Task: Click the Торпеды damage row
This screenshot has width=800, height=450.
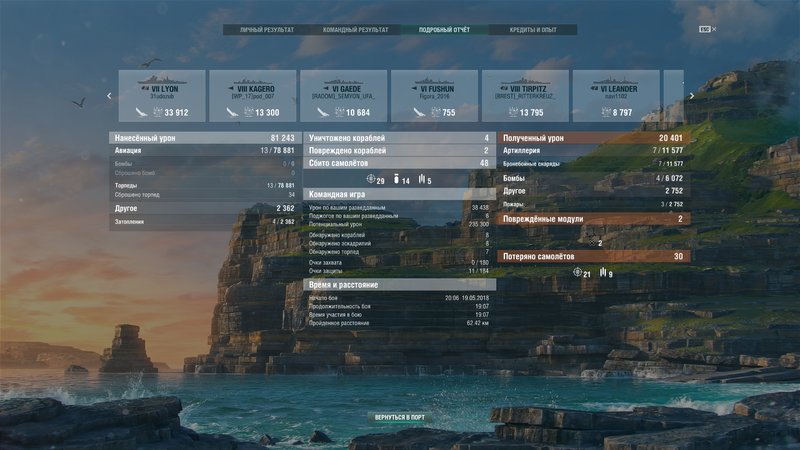Action: [205, 186]
